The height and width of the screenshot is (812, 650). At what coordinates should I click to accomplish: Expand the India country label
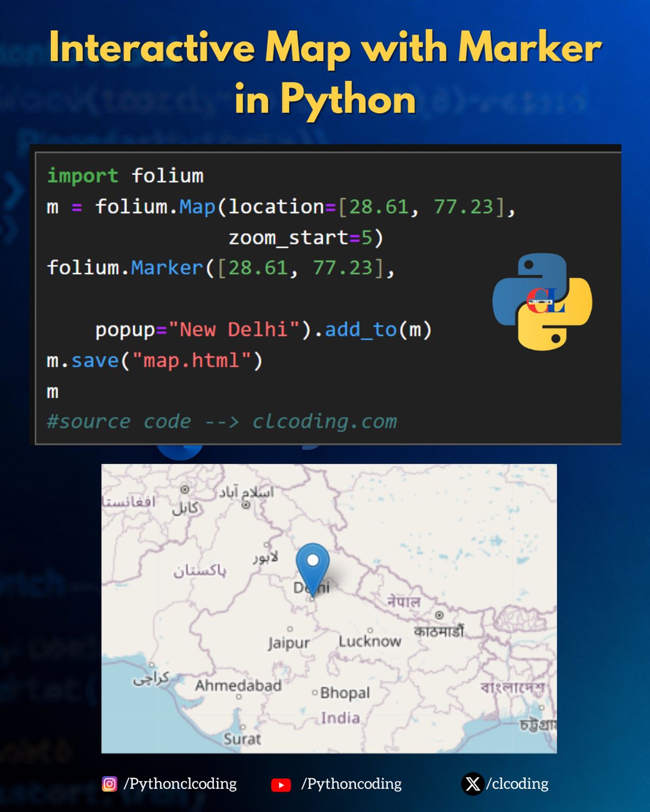tap(340, 718)
